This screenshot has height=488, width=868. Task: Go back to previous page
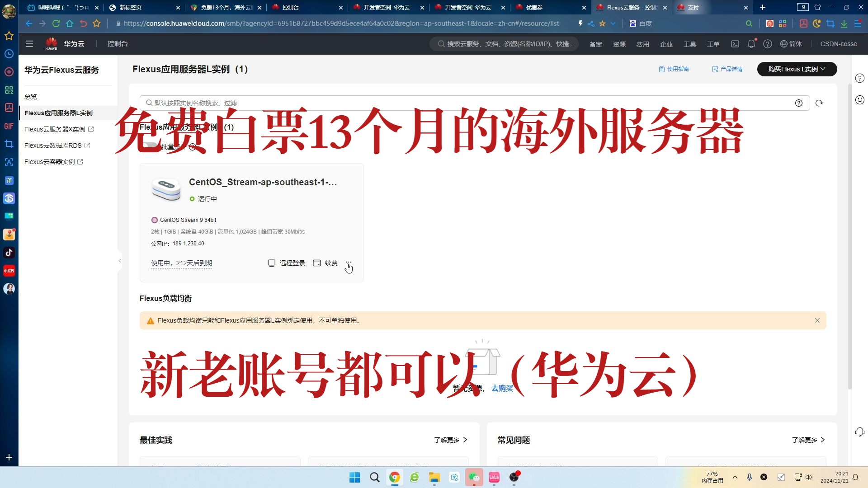tap(29, 23)
